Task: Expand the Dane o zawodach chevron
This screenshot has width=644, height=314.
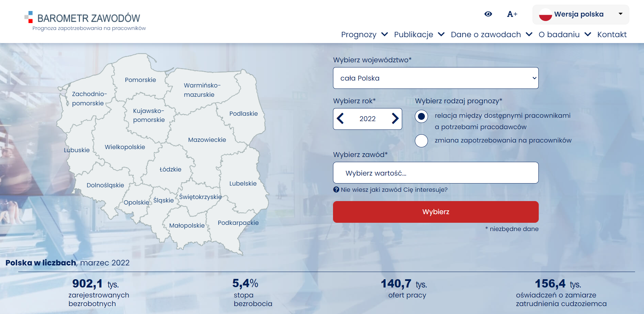Action: [x=528, y=34]
